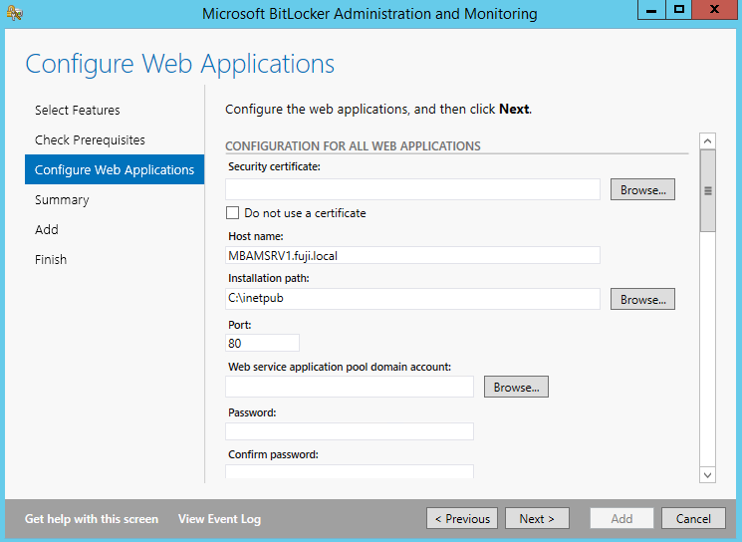
Task: Click the Port number field
Action: (263, 343)
